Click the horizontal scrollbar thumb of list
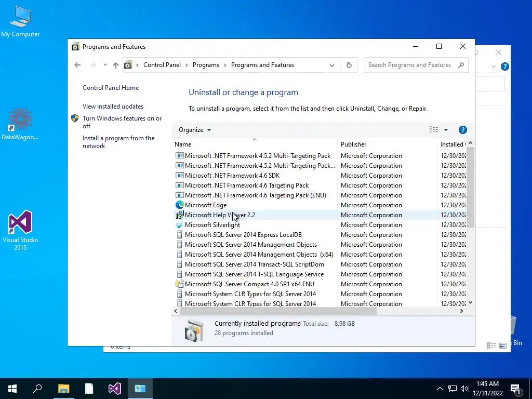The width and height of the screenshot is (532, 399). pyautogui.click(x=278, y=311)
